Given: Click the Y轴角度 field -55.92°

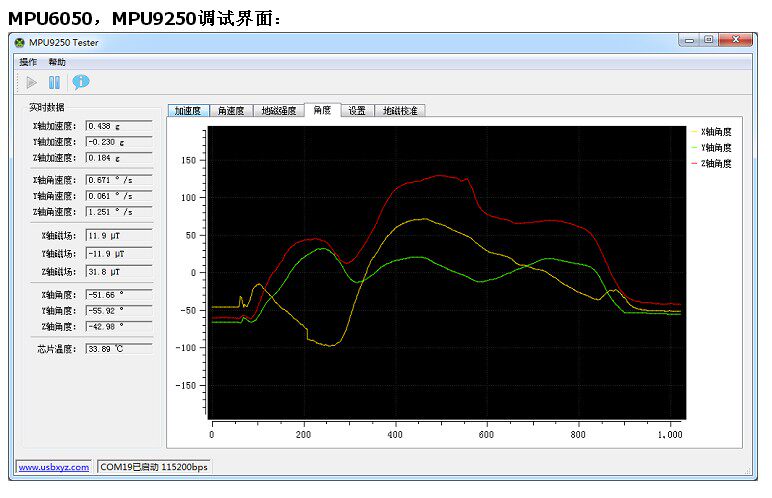Looking at the screenshot, I should coord(119,310).
